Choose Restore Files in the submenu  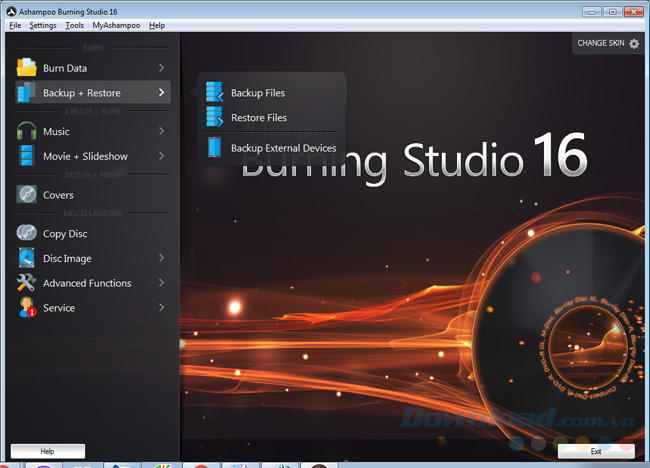tap(258, 118)
